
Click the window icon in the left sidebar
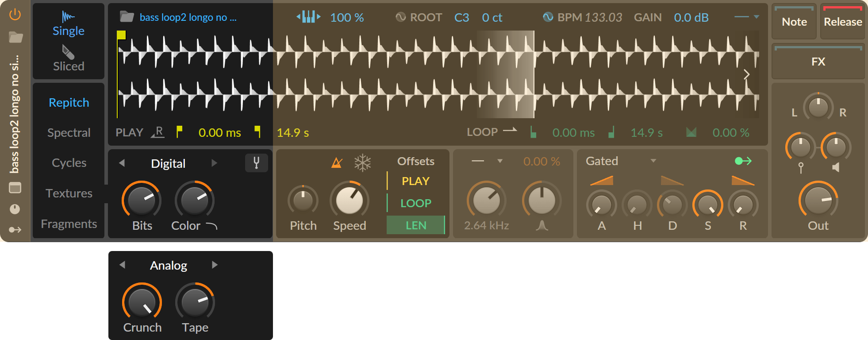point(15,188)
